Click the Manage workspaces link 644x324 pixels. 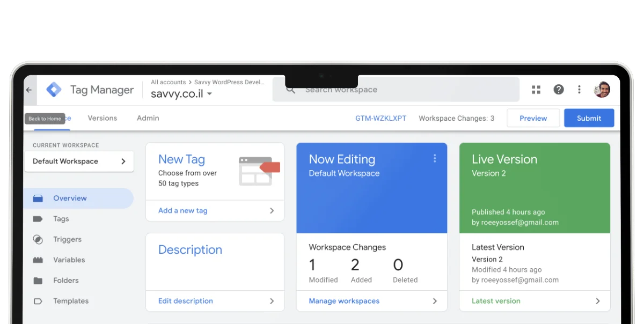tap(344, 301)
